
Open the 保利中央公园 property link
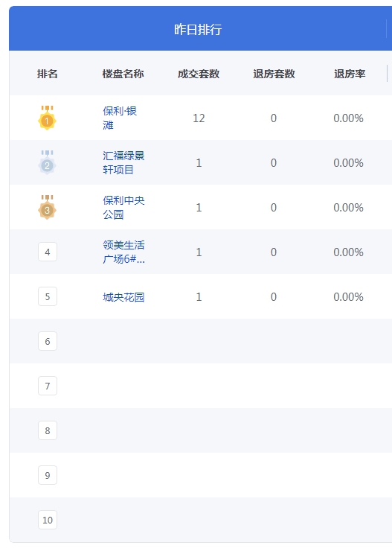(123, 208)
